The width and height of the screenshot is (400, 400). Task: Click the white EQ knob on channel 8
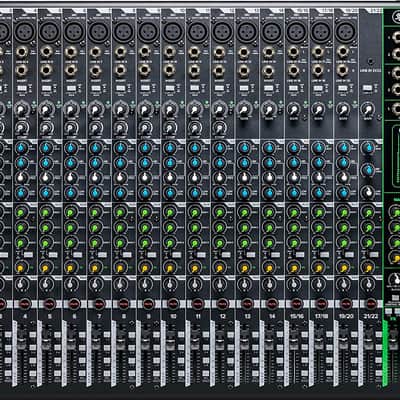coord(120,178)
